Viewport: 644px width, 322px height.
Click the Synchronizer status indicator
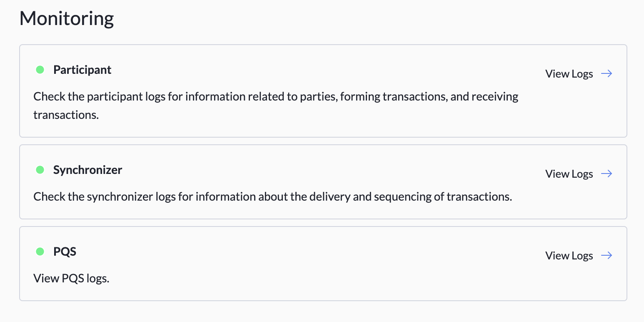click(40, 170)
